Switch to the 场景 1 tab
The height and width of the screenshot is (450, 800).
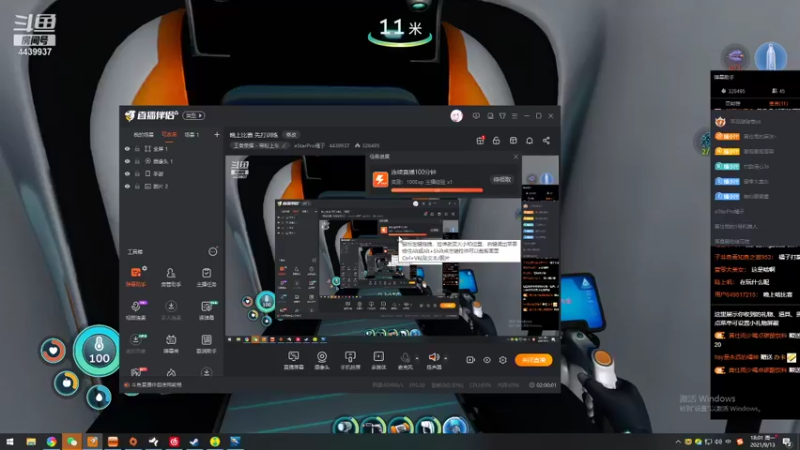[x=192, y=135]
